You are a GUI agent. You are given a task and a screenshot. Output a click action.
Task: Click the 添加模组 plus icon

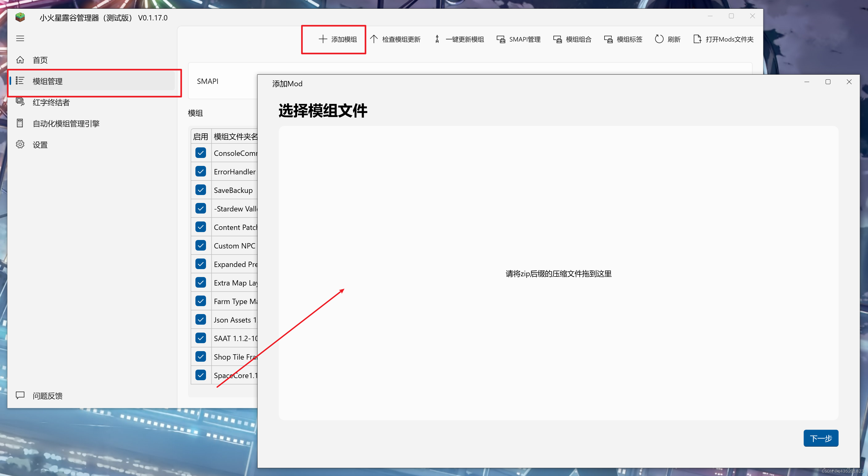click(x=323, y=39)
